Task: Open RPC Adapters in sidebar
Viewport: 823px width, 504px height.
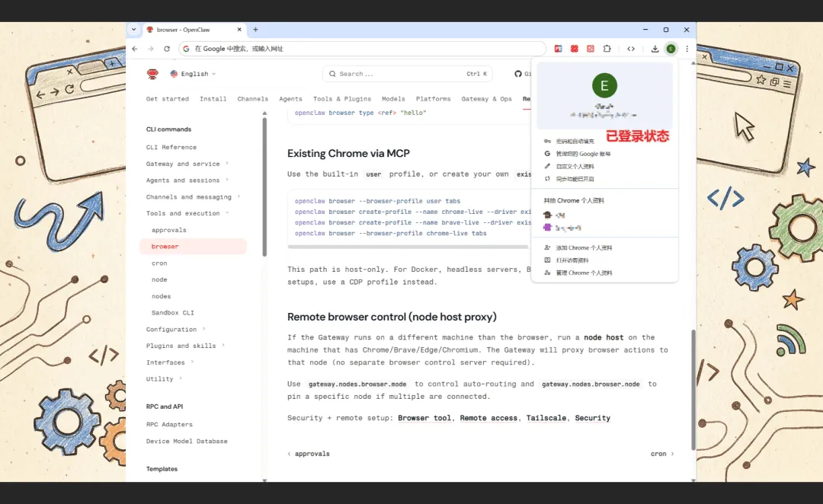Action: [169, 424]
